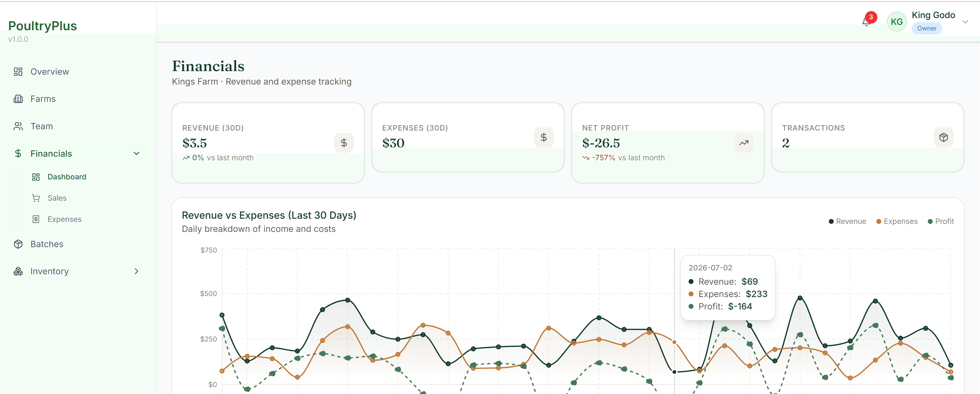Click the $250 y-axis label
This screenshot has height=394, width=980.
click(209, 339)
